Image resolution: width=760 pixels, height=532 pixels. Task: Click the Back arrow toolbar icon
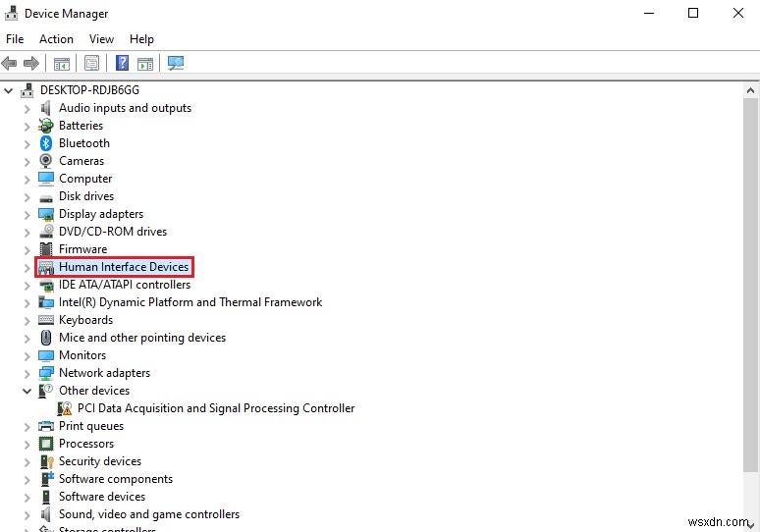click(x=9, y=63)
